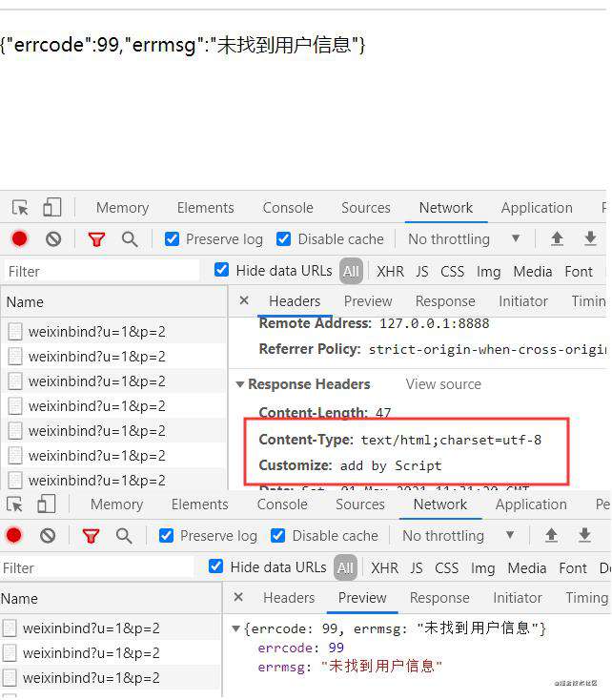This screenshot has width=612, height=700.
Task: Uncheck Preserve log in lower DevTools
Action: tap(166, 536)
